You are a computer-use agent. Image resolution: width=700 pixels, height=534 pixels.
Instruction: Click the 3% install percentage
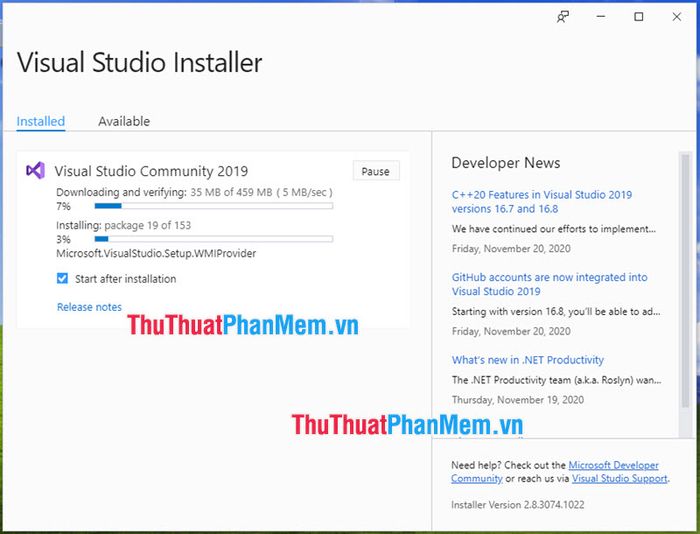click(x=63, y=239)
